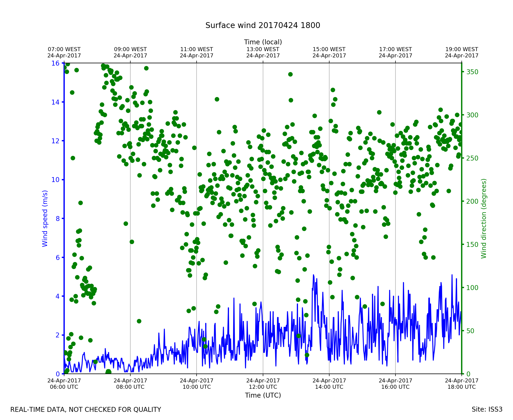This screenshot has width=513, height=420.
Task: Click the 'Time (local)' top axis label
Action: [263, 42]
